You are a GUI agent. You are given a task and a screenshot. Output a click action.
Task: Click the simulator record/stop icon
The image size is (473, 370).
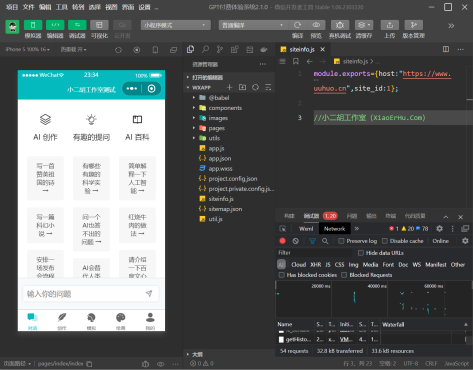(x=137, y=50)
